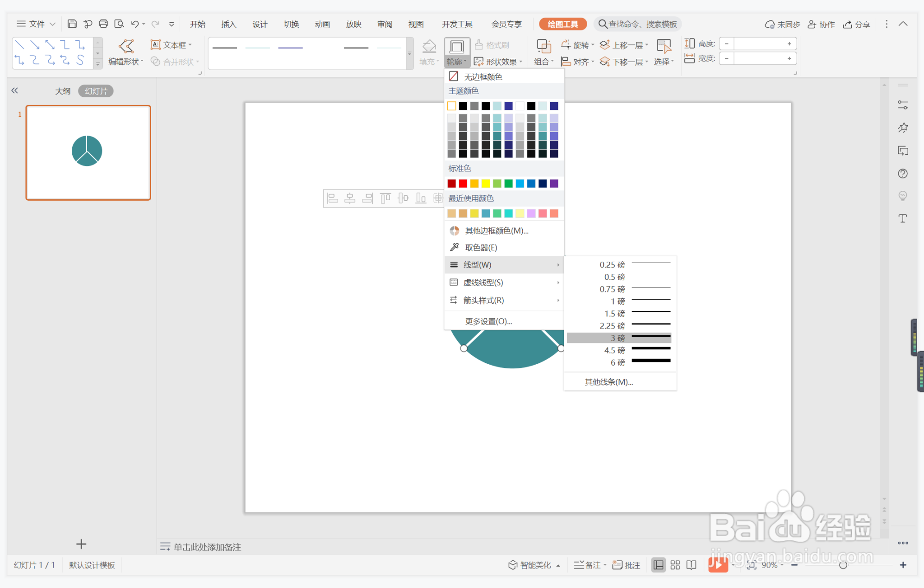The height and width of the screenshot is (588, 924).
Task: Click the Outline icon (轮廓)
Action: pyautogui.click(x=457, y=52)
